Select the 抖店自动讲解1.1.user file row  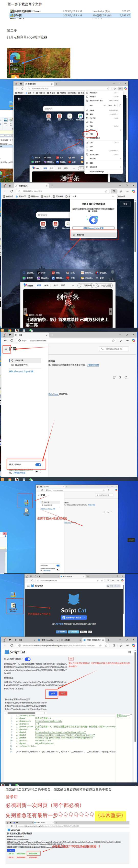point(70,11)
